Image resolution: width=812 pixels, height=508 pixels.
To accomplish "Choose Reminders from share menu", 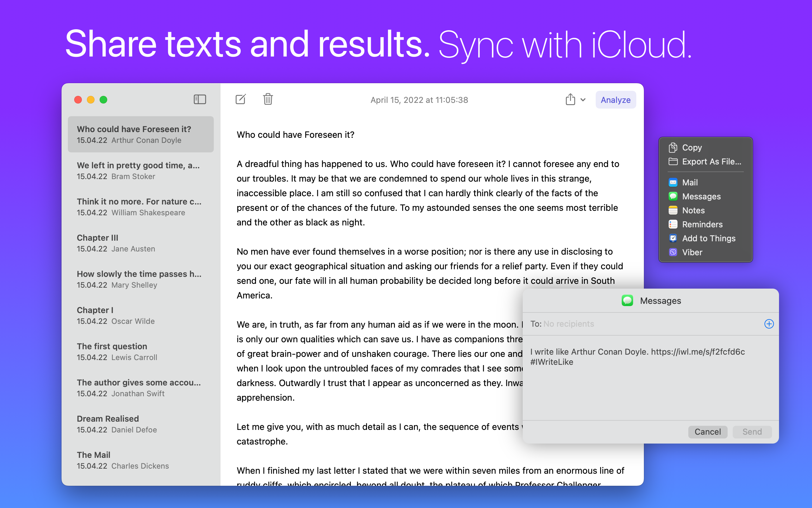I will [702, 224].
